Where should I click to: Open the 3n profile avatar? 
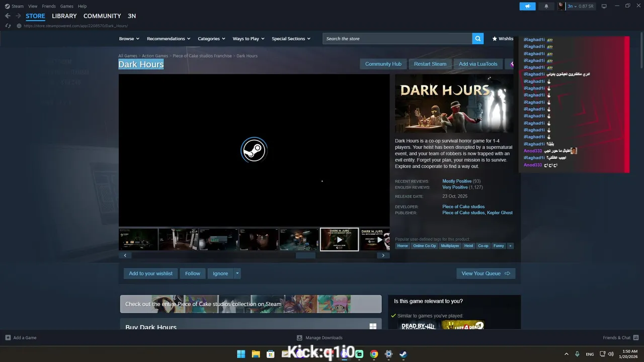point(561,6)
